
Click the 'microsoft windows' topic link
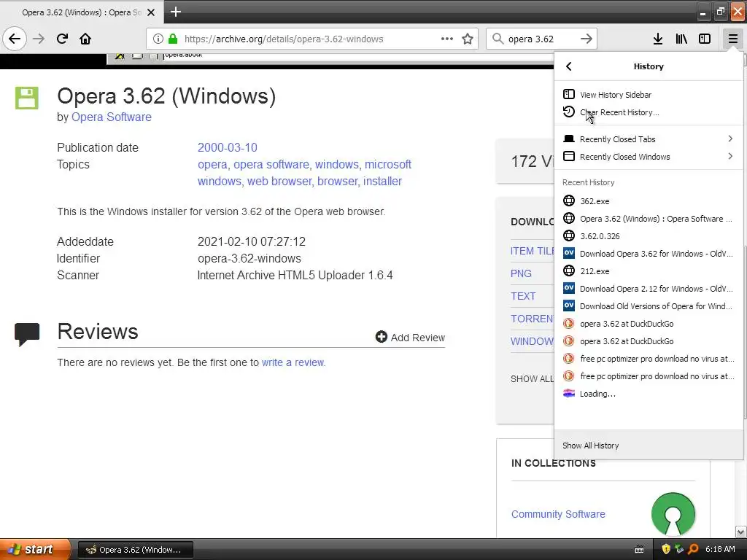click(304, 173)
